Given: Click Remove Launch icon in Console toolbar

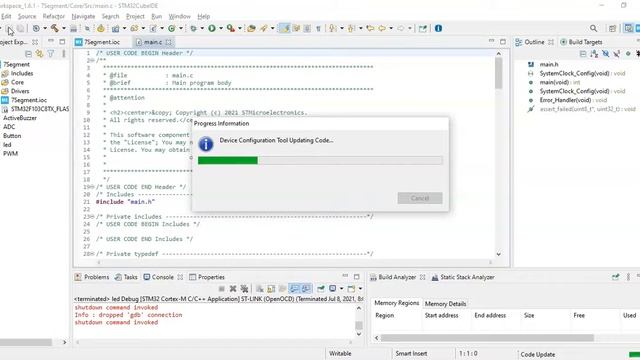Looking at the screenshot, I should click(233, 289).
